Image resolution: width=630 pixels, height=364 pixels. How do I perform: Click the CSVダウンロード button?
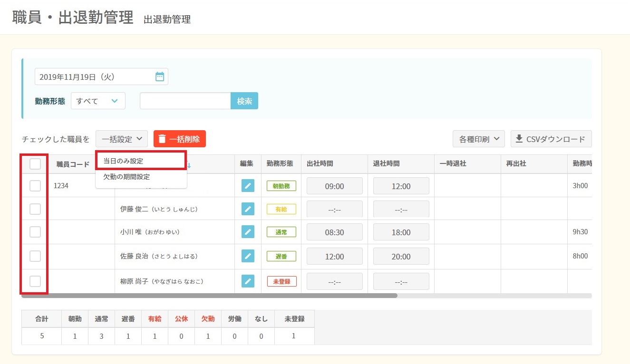(551, 139)
